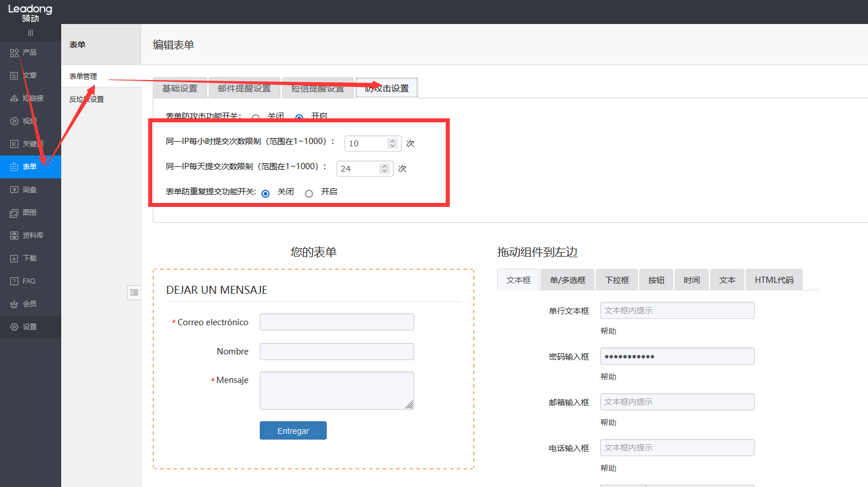The width and height of the screenshot is (868, 487).
Task: Open the 关键词 section
Action: click(26, 143)
